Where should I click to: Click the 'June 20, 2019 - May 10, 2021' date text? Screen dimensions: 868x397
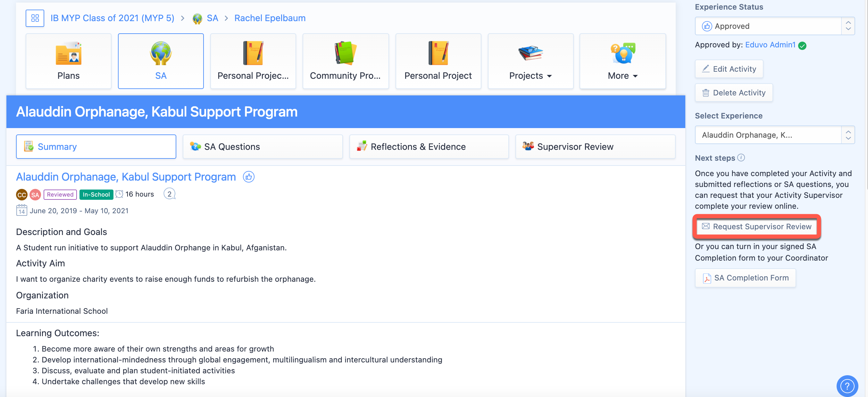coord(79,211)
